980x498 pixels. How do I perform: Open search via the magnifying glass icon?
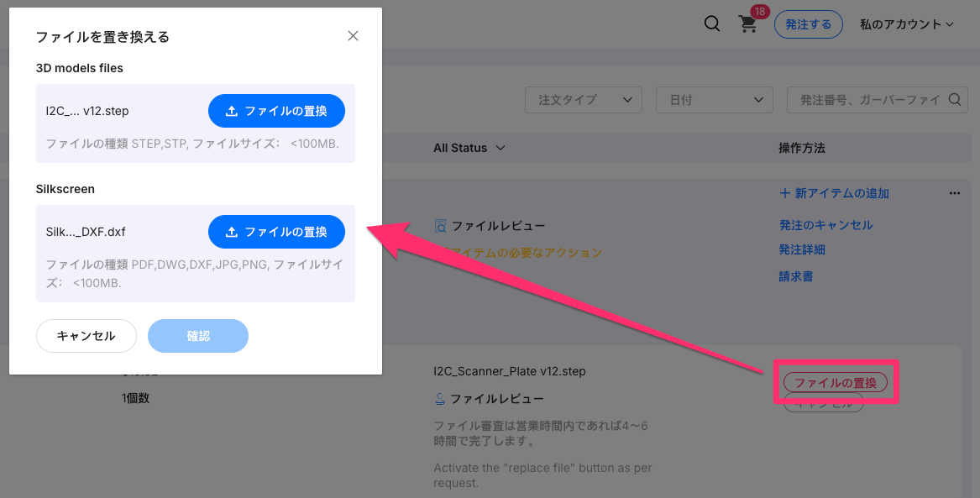pos(712,24)
